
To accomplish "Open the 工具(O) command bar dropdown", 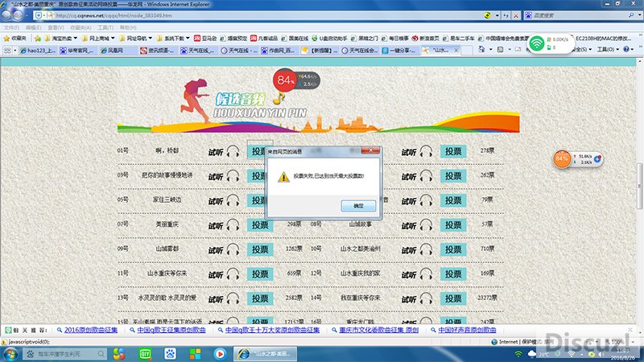I will [x=609, y=49].
